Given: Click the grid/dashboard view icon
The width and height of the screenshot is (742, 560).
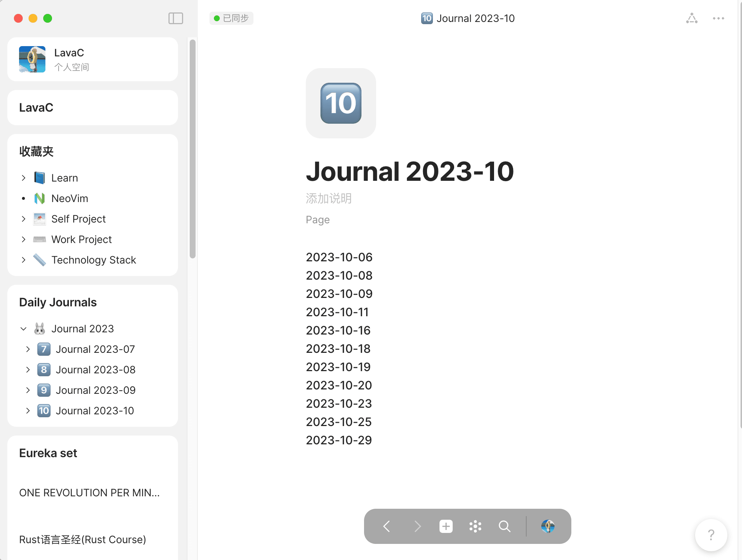Looking at the screenshot, I should click(475, 525).
